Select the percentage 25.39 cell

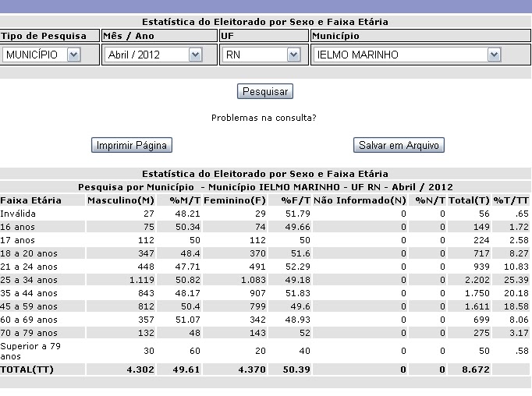click(516, 280)
